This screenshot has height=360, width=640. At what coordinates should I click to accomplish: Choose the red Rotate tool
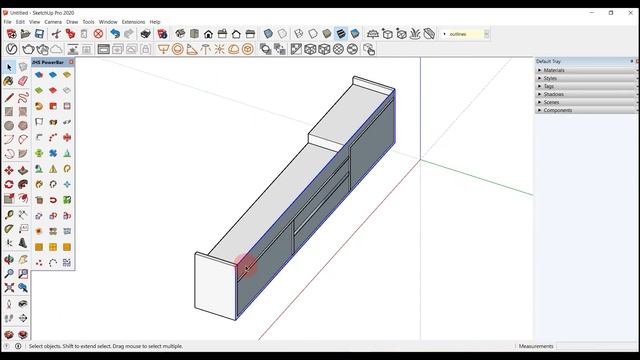(9, 184)
